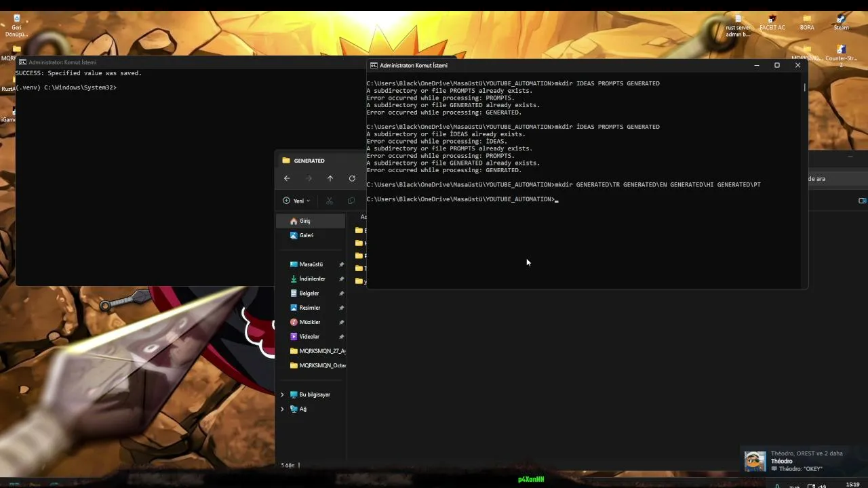868x488 pixels.
Task: Expand the Bu bilgisayar tree node
Action: (282, 394)
